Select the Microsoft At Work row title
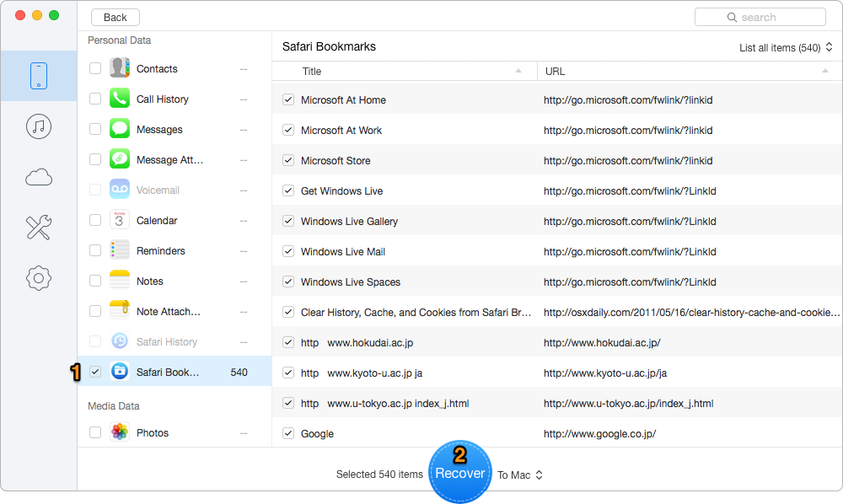 (341, 131)
